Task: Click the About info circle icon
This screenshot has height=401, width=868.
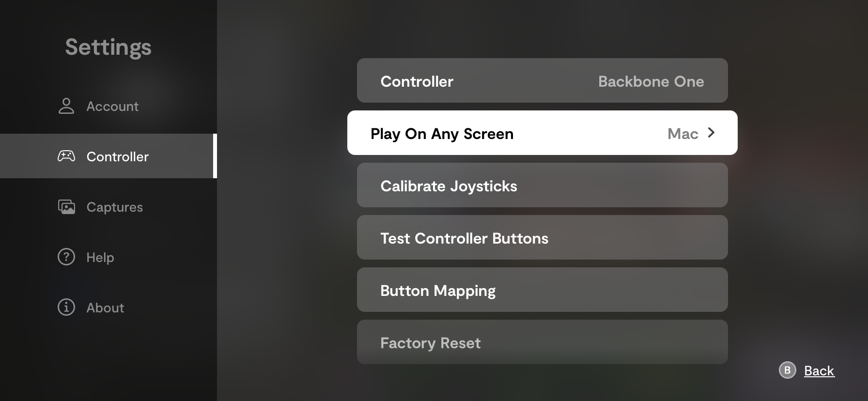Action: coord(66,307)
